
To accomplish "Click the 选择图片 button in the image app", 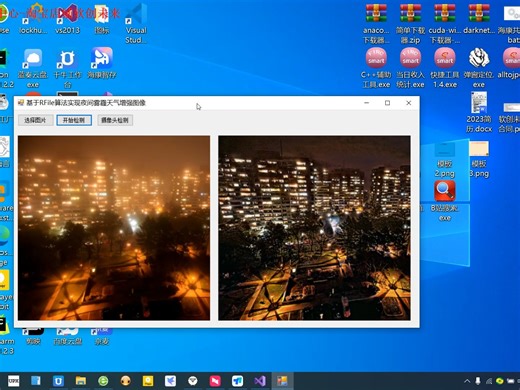I will point(35,120).
